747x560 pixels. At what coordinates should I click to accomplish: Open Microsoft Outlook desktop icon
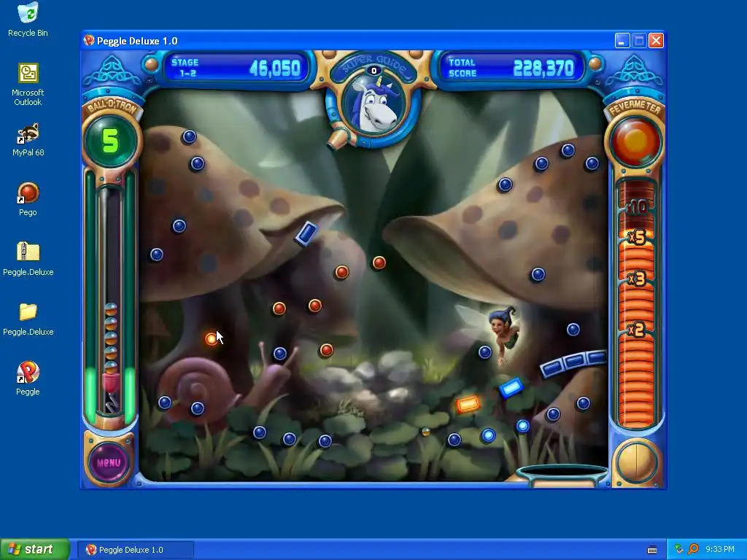coord(28,85)
